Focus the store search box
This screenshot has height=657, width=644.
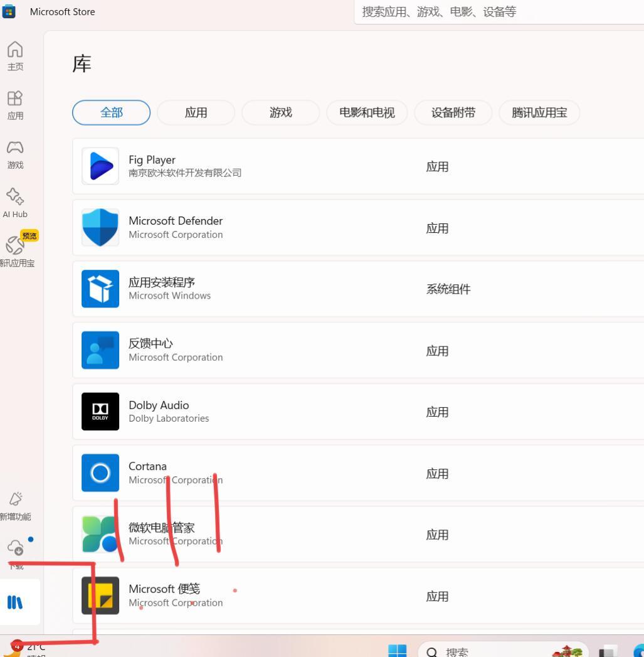point(499,12)
